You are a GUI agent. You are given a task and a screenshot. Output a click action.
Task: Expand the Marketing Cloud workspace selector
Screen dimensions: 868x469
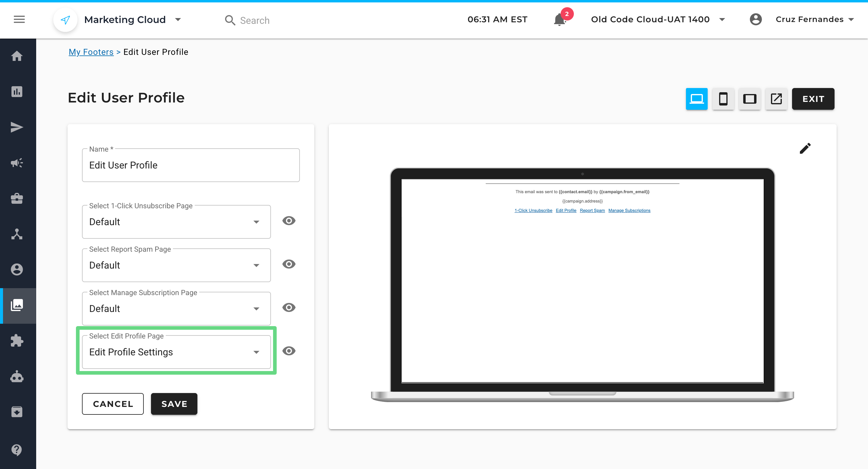coord(179,20)
